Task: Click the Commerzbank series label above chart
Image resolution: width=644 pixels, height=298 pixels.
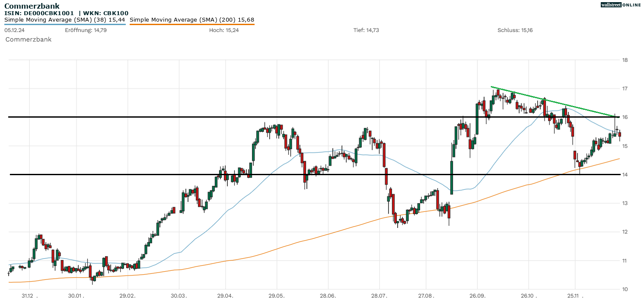Action: pyautogui.click(x=29, y=39)
